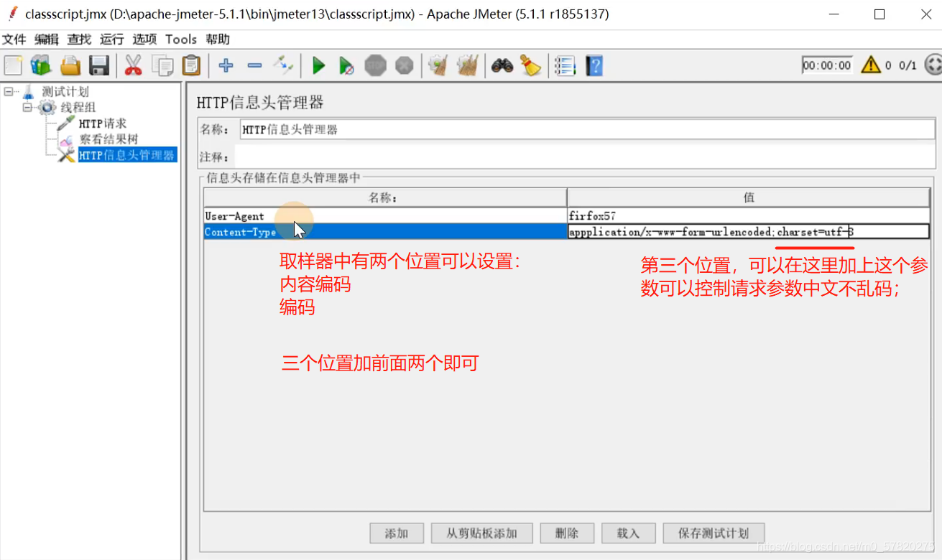Select 察看结果树 listener in the tree

[108, 139]
